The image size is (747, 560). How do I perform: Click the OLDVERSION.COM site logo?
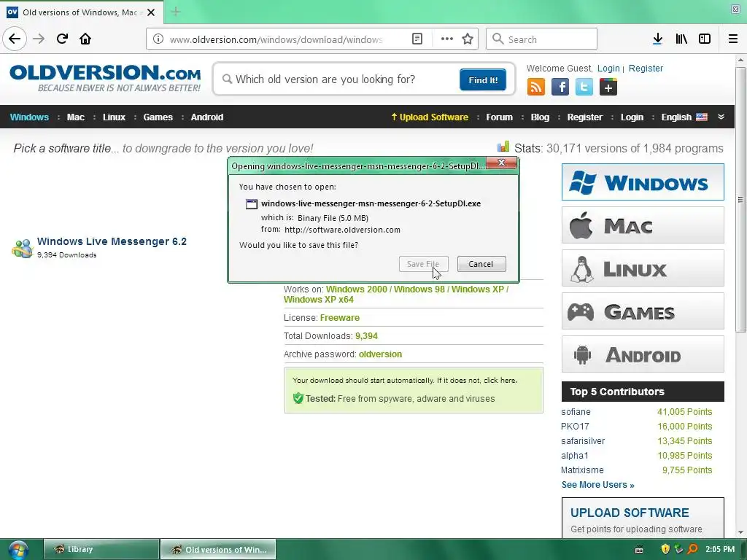105,77
